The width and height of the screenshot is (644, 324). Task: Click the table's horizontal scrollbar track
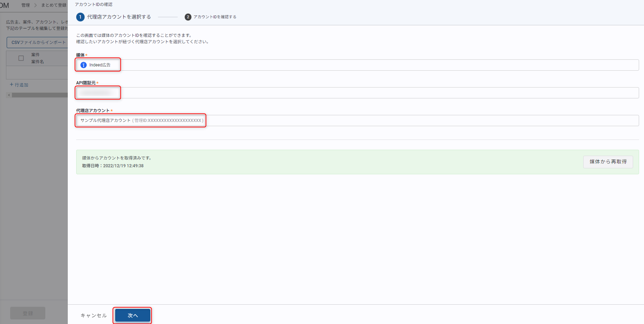39,95
